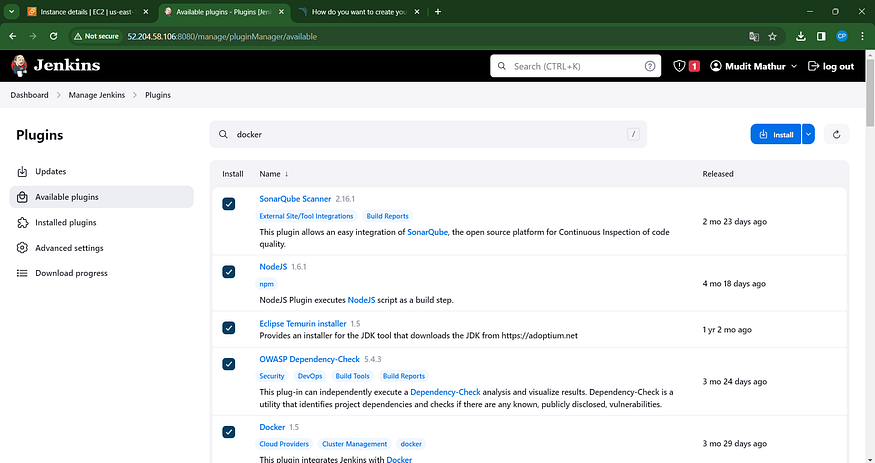Open Download progress in the sidebar
The width and height of the screenshot is (875, 463).
102,273
